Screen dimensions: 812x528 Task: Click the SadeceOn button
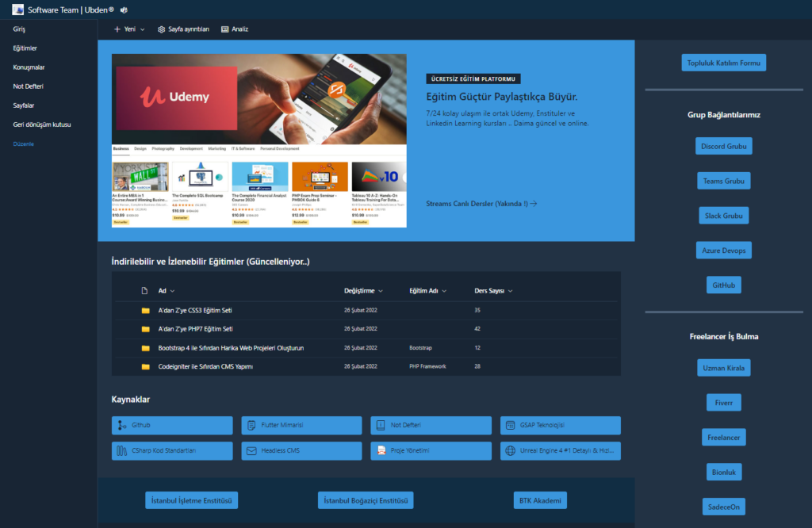coord(723,507)
